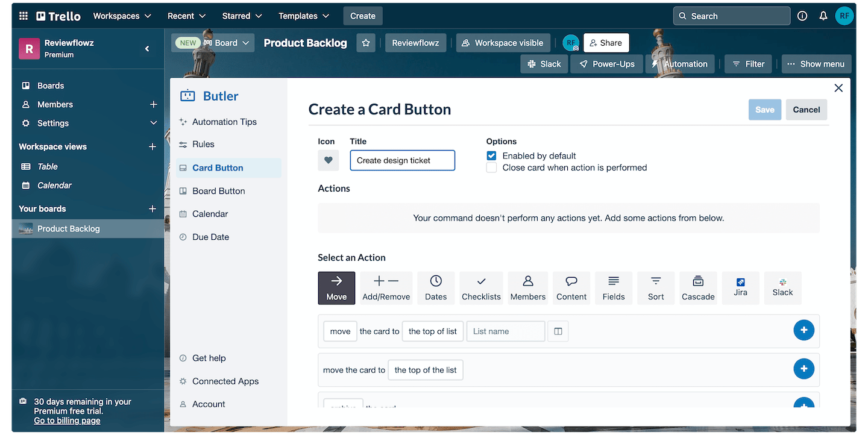The width and height of the screenshot is (868, 435).
Task: Open the RF account avatar in header
Action: [844, 16]
